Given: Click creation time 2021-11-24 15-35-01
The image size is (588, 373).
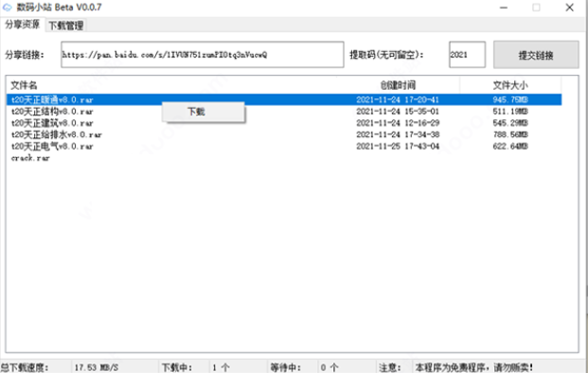Looking at the screenshot, I should point(398,112).
